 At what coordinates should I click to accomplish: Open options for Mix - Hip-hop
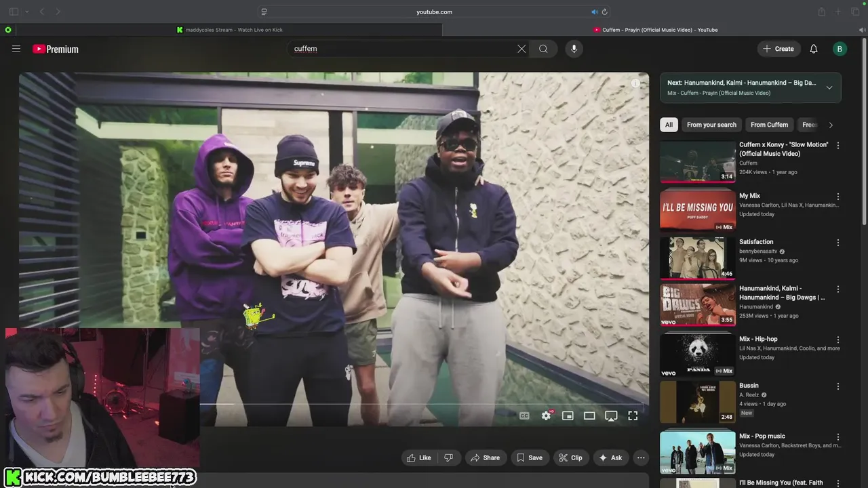point(838,340)
